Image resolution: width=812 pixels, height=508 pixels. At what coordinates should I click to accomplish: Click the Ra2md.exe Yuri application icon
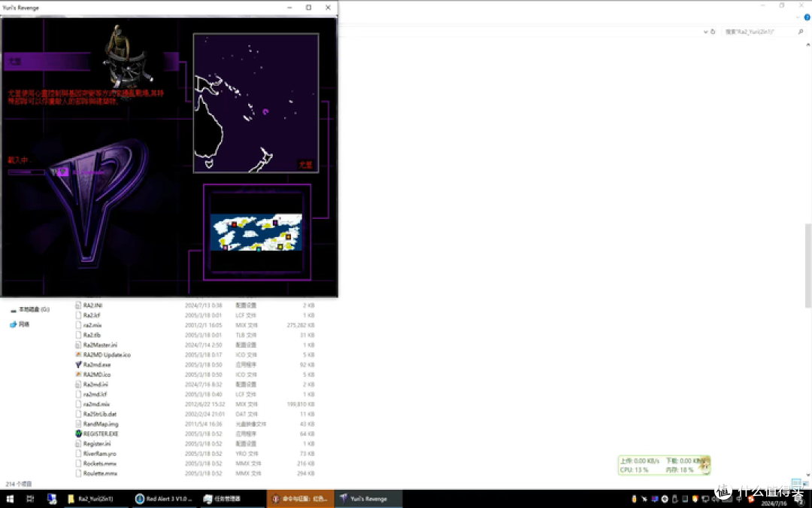click(78, 364)
